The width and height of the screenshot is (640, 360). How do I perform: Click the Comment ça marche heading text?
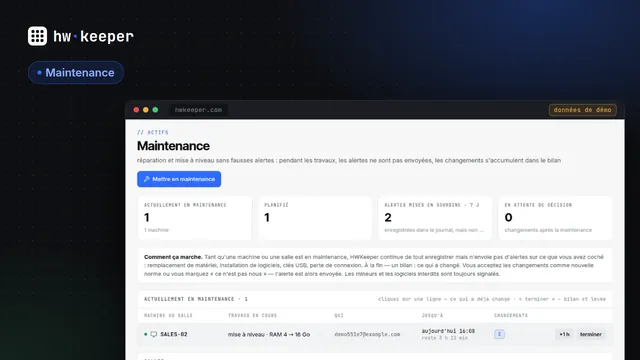click(173, 257)
